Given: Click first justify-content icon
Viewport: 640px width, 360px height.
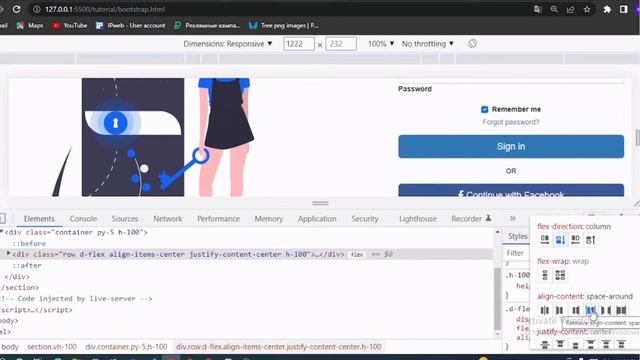Looking at the screenshot, I should pos(544,344).
